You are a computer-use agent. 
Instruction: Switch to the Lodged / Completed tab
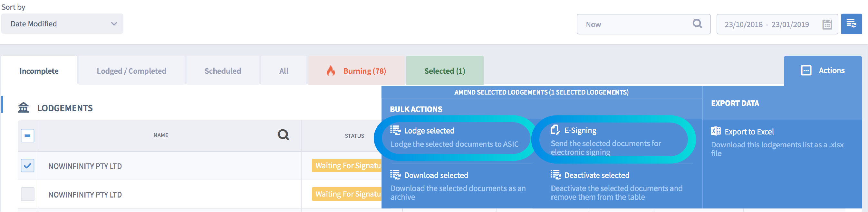(131, 71)
